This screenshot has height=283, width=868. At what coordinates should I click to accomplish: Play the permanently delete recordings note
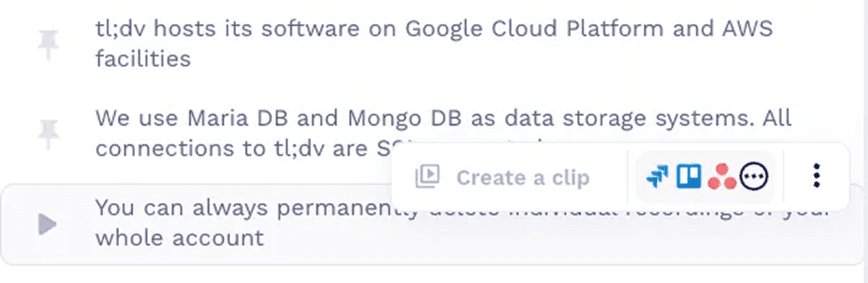pos(48,225)
